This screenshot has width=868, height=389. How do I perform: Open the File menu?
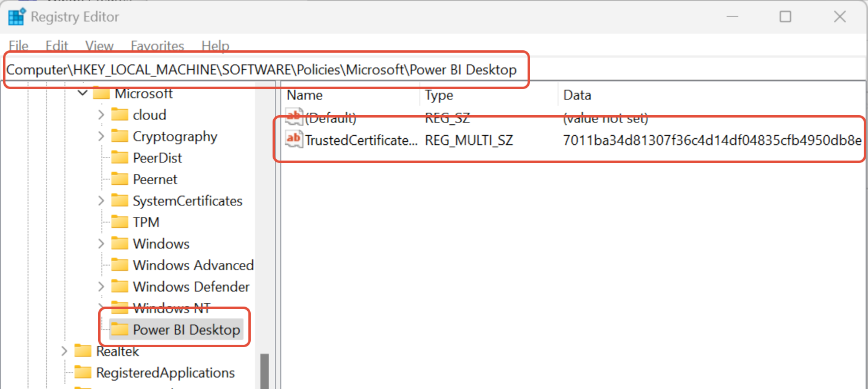click(19, 46)
